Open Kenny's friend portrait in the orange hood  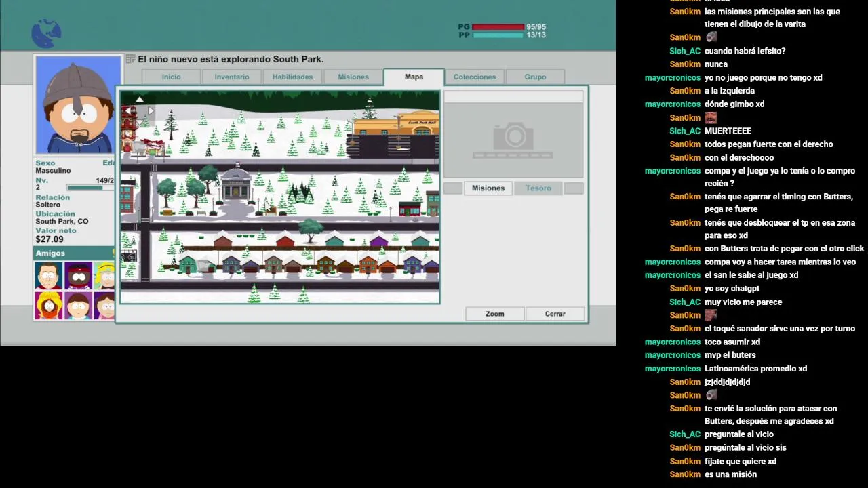coord(49,306)
